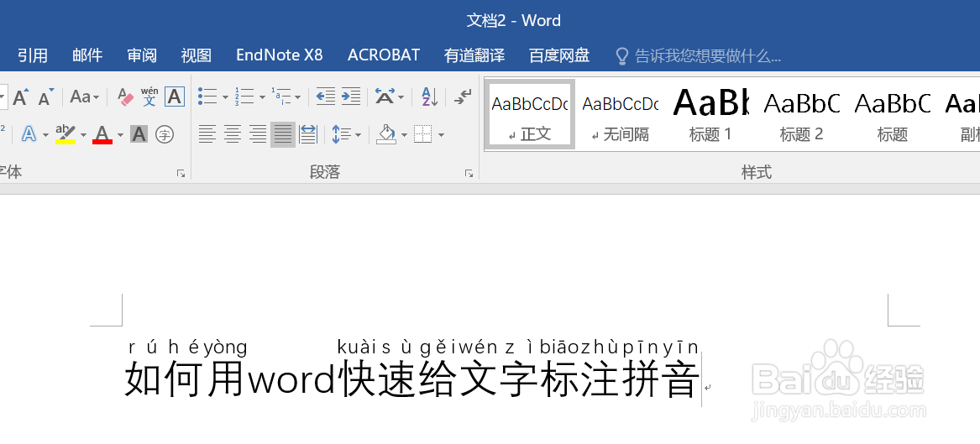Apply text effects with the glowing A icon
The image size is (980, 444).
29,133
